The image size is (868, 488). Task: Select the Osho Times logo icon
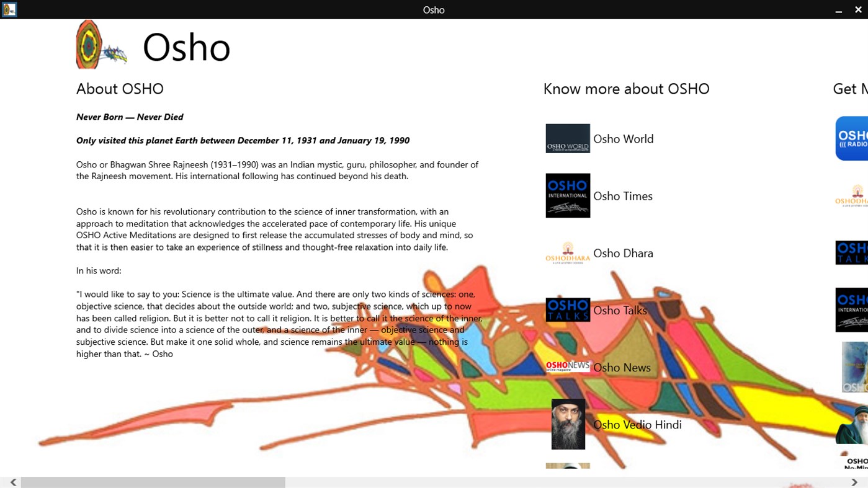[x=567, y=195]
